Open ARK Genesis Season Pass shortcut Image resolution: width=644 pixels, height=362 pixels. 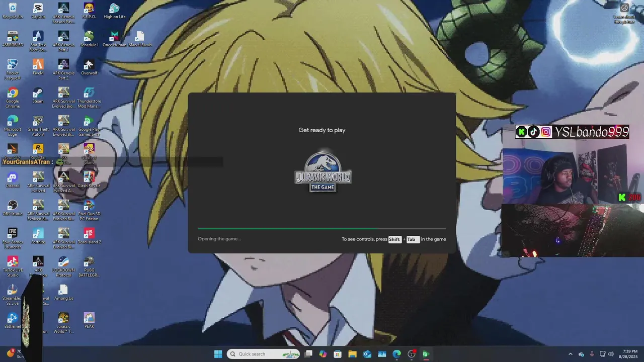tap(63, 13)
